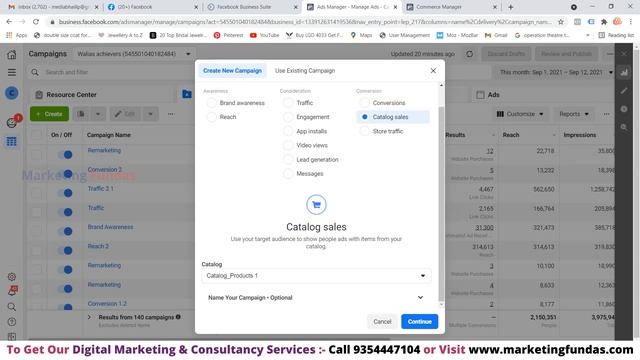Open the Reports dropdown
Viewport: 640px width, 360px height.
pos(574,114)
